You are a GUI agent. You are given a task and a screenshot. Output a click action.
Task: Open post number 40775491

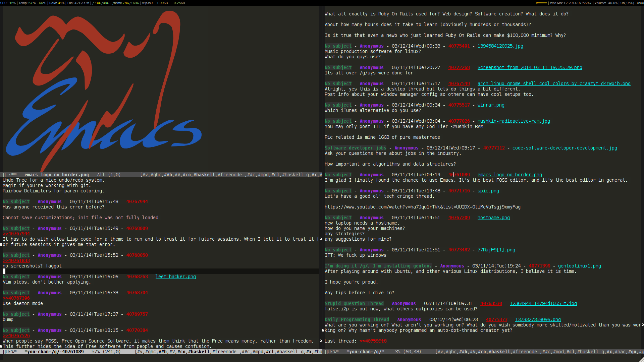click(x=459, y=46)
